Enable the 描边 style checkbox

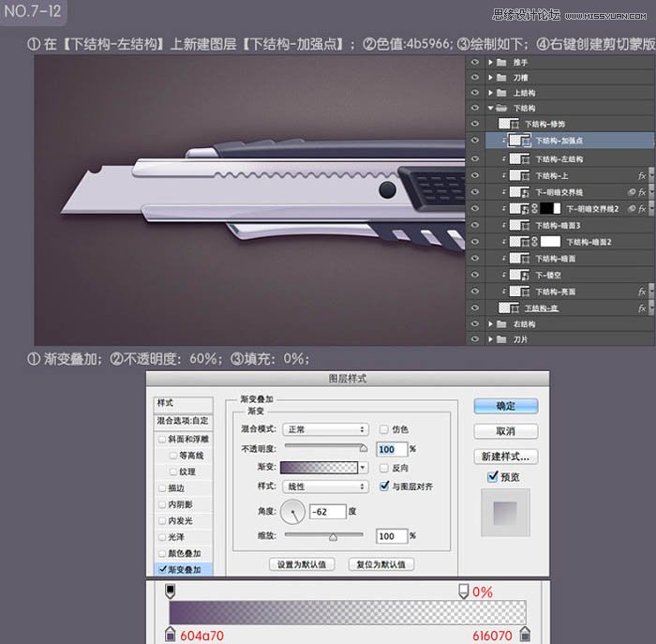tap(162, 487)
